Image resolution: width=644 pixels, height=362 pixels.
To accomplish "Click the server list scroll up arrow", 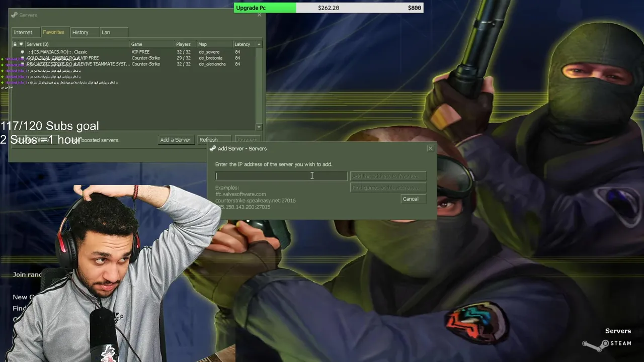I will coord(259,44).
